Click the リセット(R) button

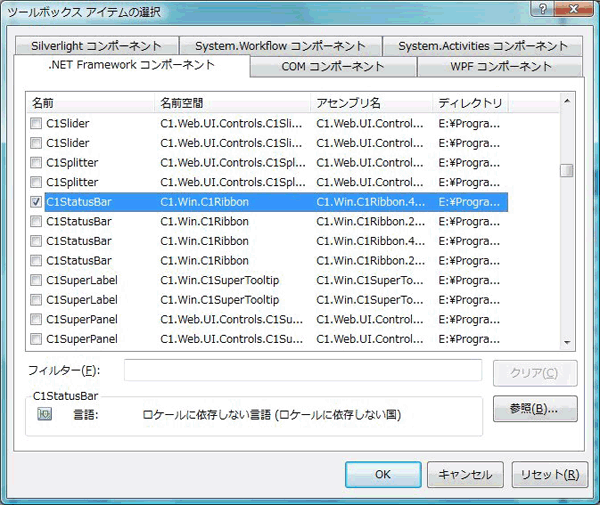pyautogui.click(x=549, y=474)
